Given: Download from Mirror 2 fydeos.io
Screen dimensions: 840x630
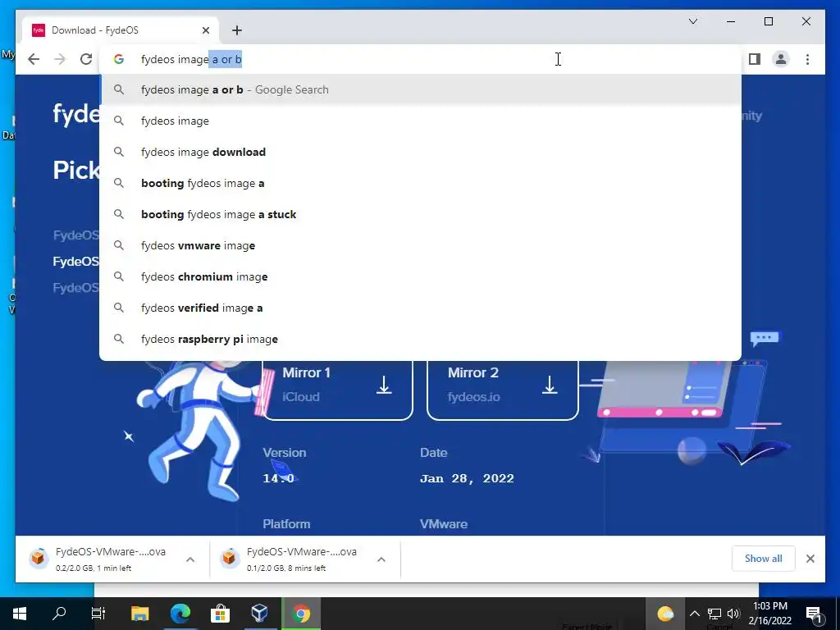Looking at the screenshot, I should tap(503, 390).
